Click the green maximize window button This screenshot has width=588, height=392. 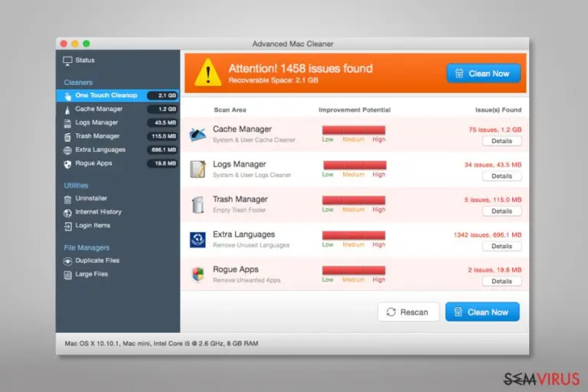pos(87,44)
